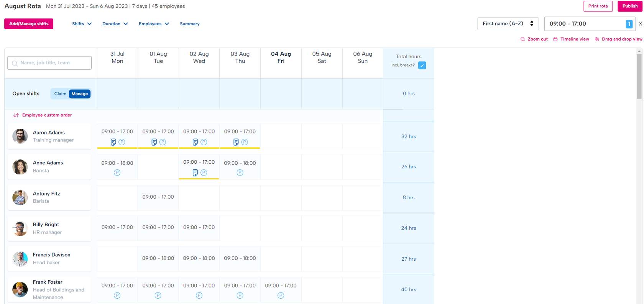The height and width of the screenshot is (304, 644).
Task: Toggle the Incl. breaks checkbox
Action: point(422,65)
